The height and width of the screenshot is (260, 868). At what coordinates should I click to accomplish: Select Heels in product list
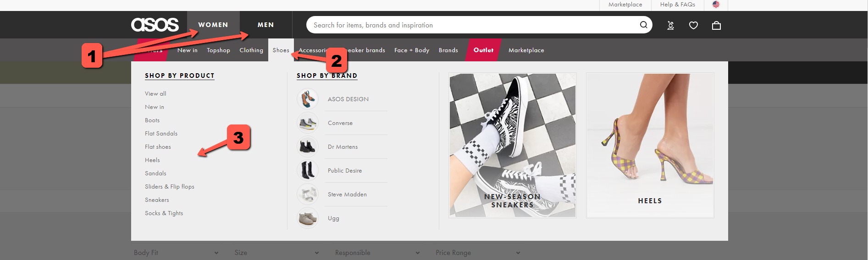coord(152,160)
